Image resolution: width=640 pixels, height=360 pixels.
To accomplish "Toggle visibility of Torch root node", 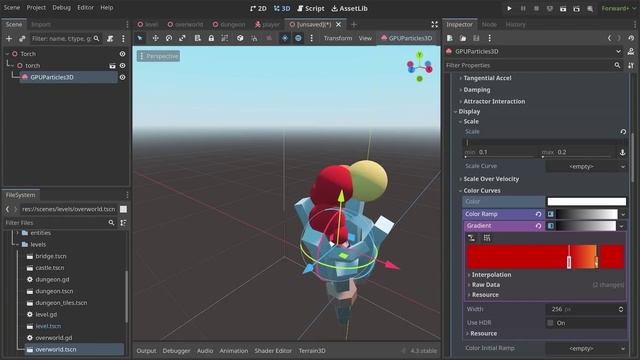I will [122, 53].
